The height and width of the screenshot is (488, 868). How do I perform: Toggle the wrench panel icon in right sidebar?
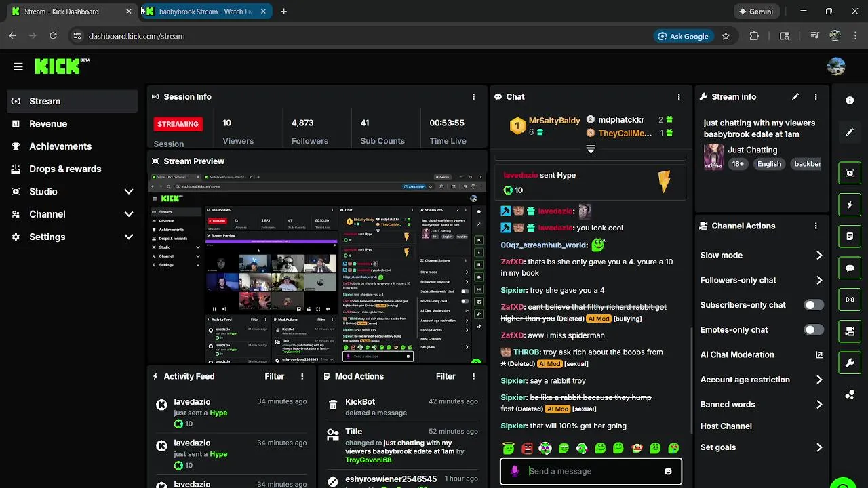click(x=850, y=363)
